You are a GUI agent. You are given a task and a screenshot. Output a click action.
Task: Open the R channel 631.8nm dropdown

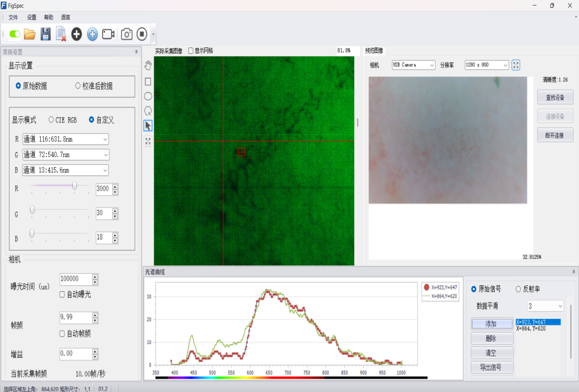click(65, 139)
